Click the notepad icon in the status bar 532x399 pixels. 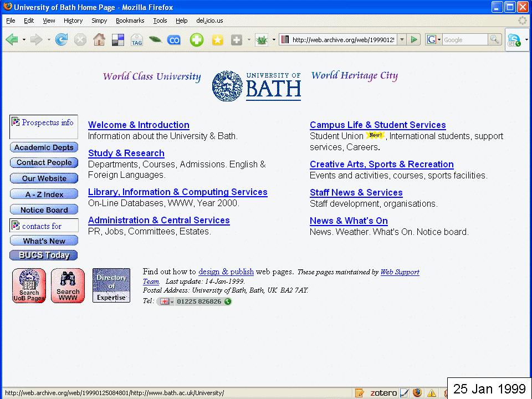[359, 393]
